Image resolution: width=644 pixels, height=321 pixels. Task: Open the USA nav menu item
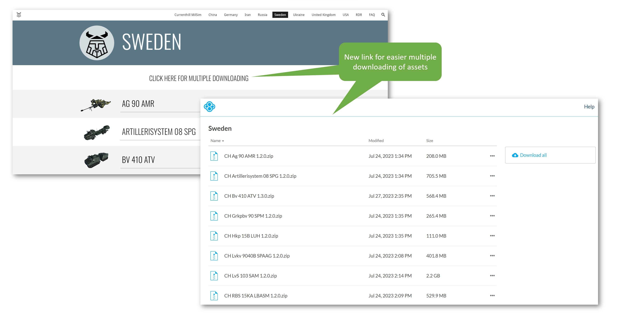click(x=345, y=15)
